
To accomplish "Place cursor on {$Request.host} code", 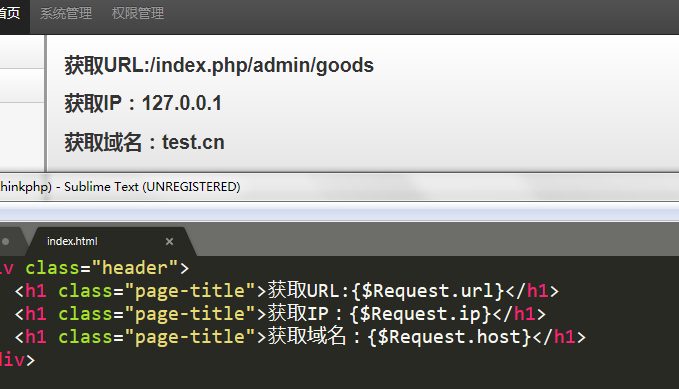I will click(449, 337).
